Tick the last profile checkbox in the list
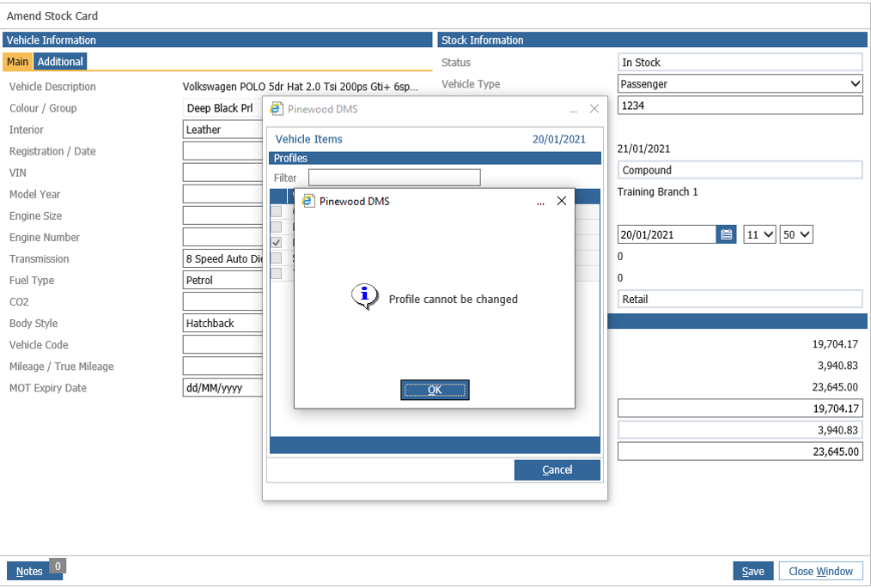 click(x=276, y=274)
